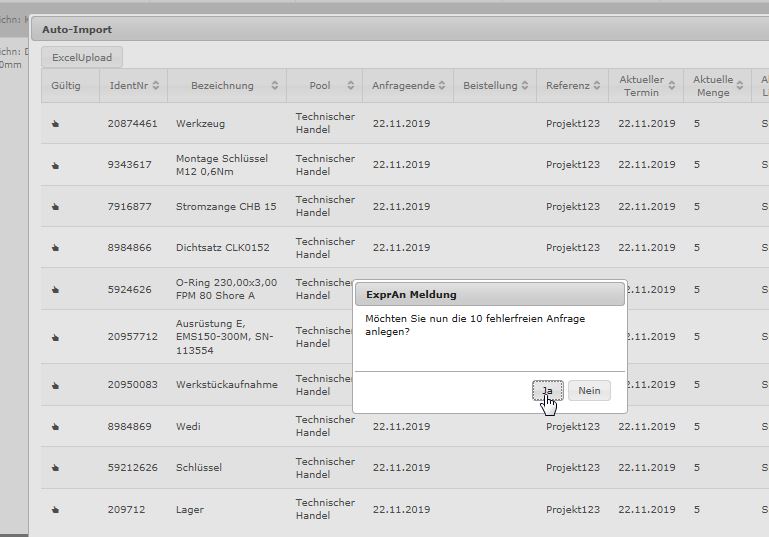Decline with the Nein button
This screenshot has height=537, width=769.
click(x=589, y=391)
